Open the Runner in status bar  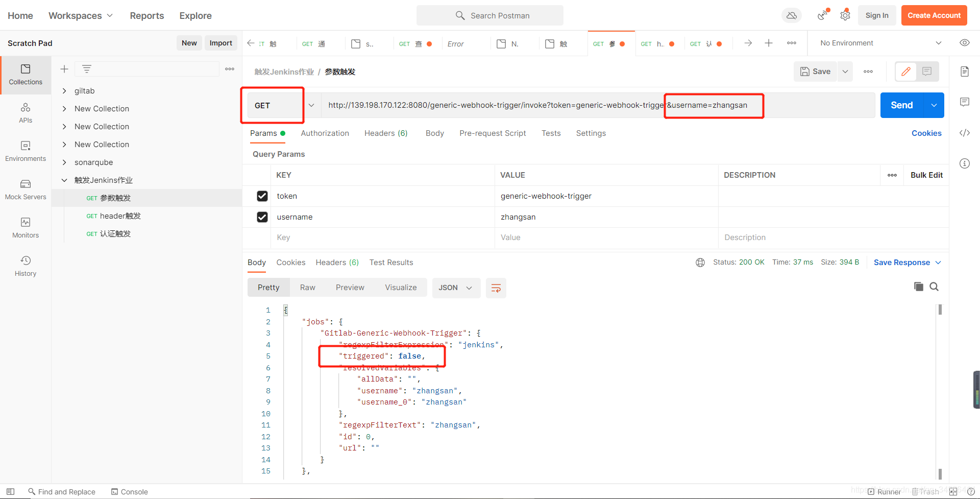884,492
